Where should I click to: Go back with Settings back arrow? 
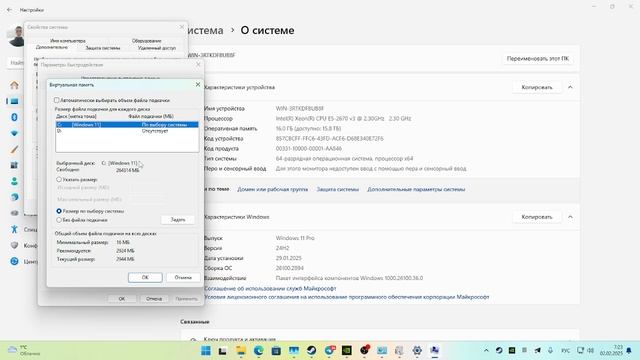pos(9,9)
